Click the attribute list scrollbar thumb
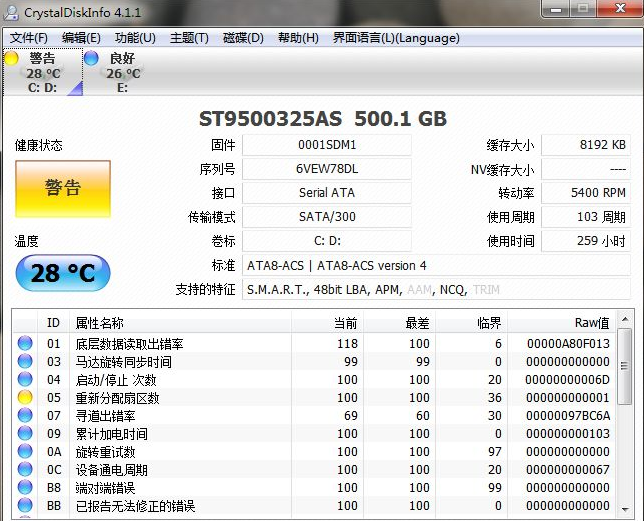This screenshot has height=521, width=644. click(625, 366)
